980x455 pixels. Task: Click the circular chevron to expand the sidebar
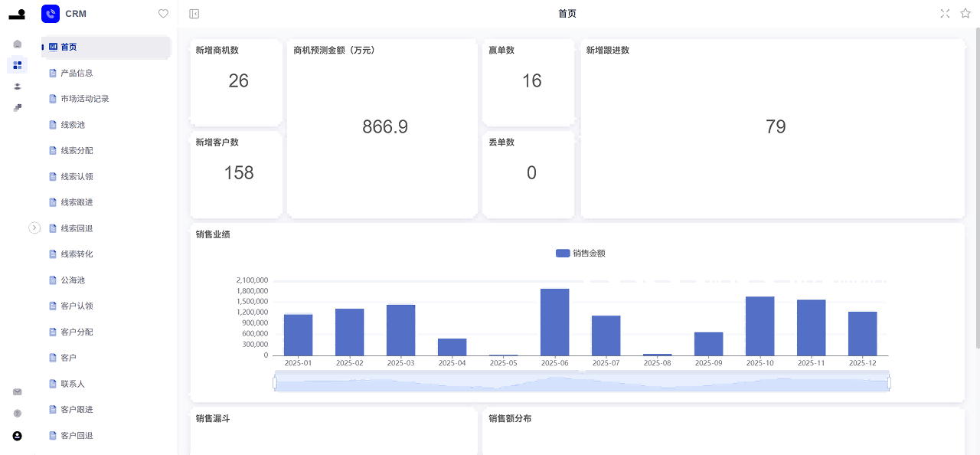(34, 228)
